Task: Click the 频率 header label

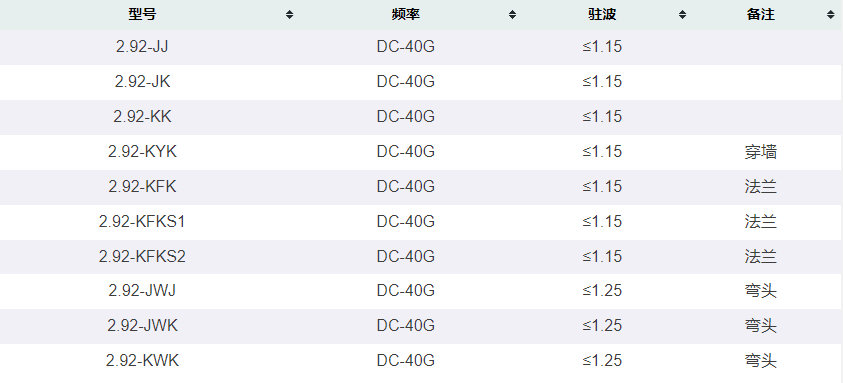Action: point(405,15)
